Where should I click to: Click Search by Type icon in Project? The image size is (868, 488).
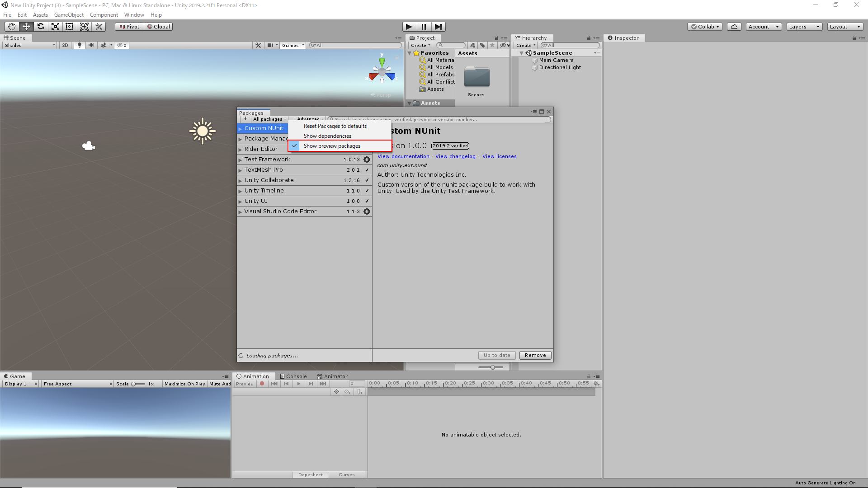pyautogui.click(x=472, y=45)
